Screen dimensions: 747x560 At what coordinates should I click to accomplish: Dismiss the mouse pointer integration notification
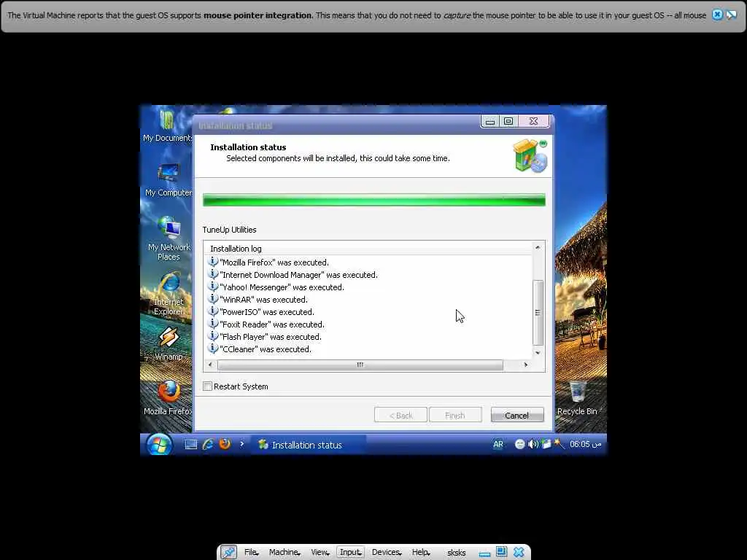pos(717,15)
